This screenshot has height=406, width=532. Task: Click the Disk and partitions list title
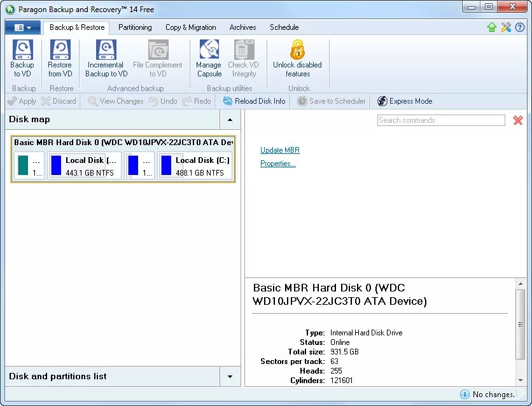pyautogui.click(x=58, y=376)
